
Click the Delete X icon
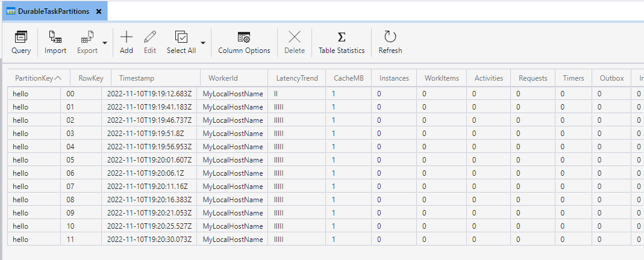coord(295,37)
